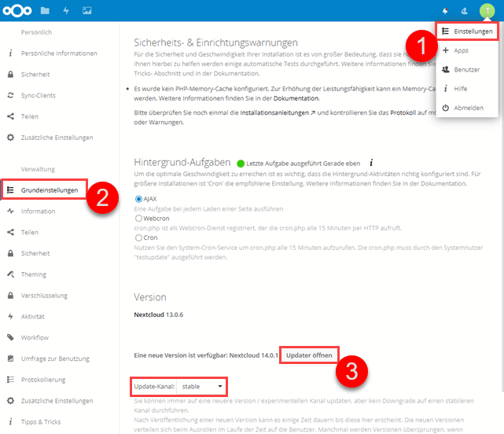Click the Updater öffnen button

click(309, 355)
